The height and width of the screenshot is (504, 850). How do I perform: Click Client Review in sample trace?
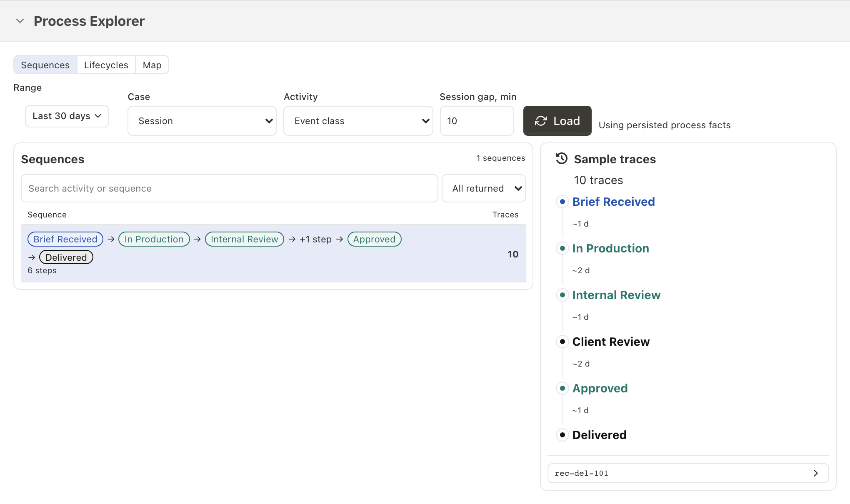coord(611,342)
